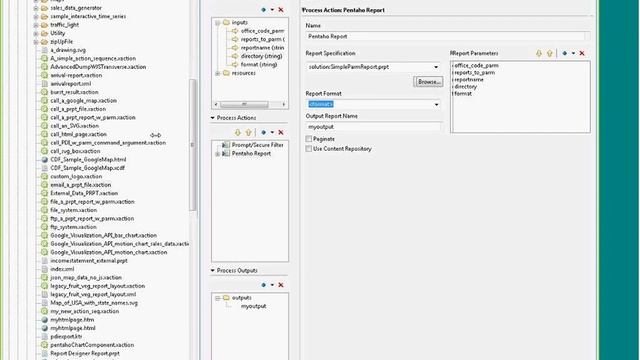Move report parameter up with yellow up arrow
The height and width of the screenshot is (360, 640).
(x=549, y=53)
